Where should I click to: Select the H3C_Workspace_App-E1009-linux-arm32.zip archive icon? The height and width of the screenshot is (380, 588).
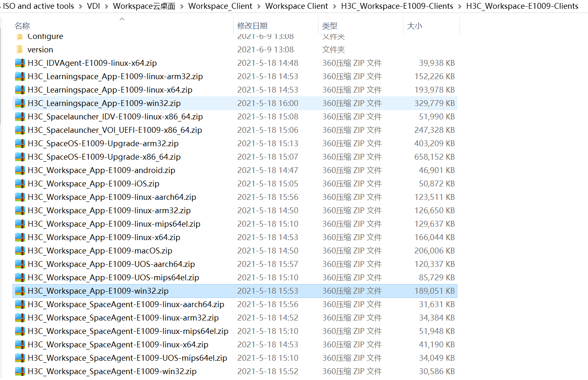pos(20,210)
